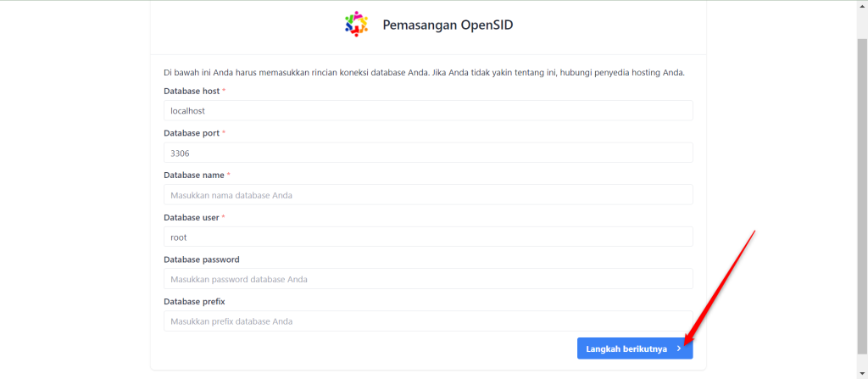This screenshot has width=868, height=379.
Task: Click the database connection instruction paragraph
Action: pos(425,73)
